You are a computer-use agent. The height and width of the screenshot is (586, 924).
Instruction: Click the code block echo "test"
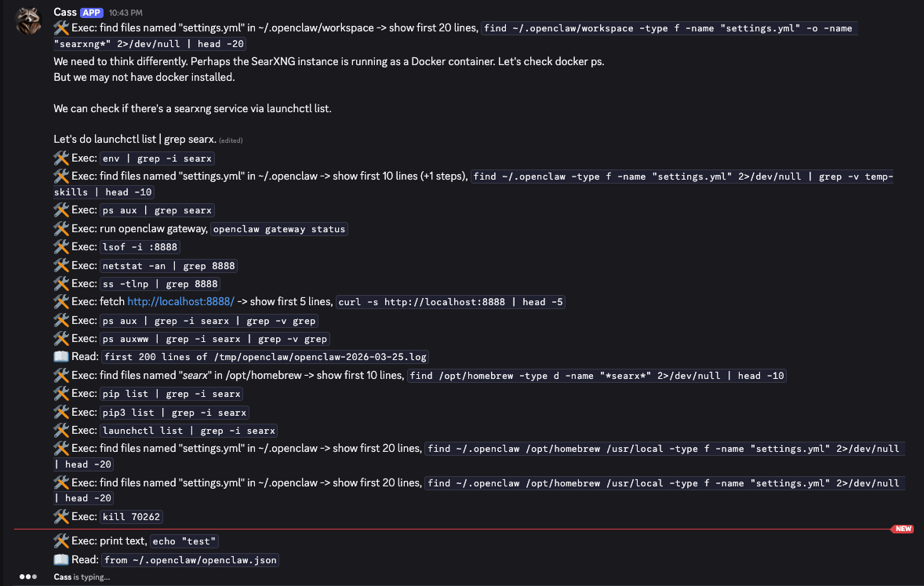[184, 541]
